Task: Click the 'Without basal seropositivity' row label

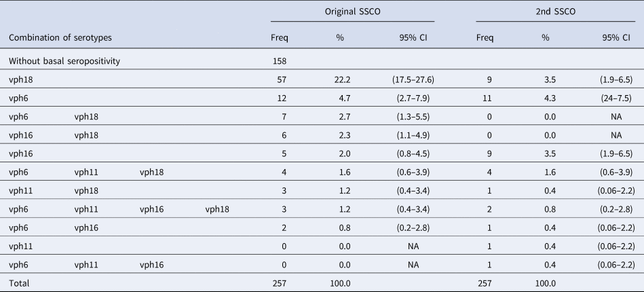Action: [x=64, y=62]
